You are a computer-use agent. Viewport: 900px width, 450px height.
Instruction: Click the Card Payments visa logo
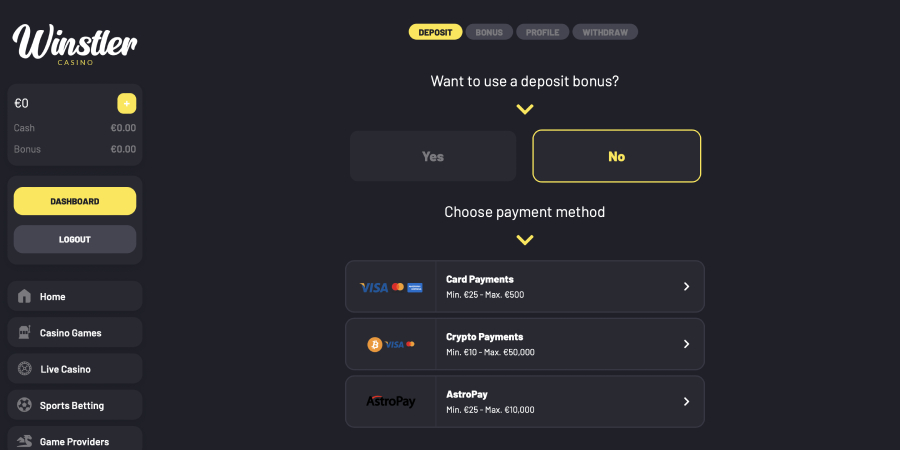(374, 287)
